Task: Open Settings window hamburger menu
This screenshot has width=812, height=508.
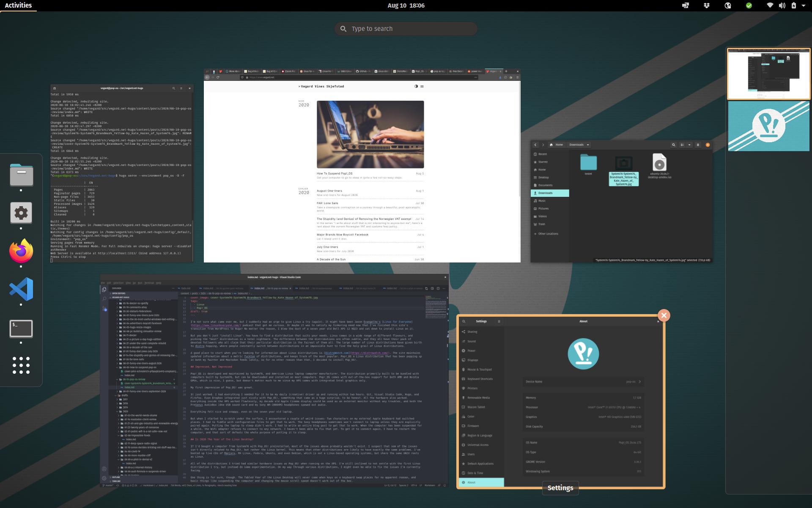Action: coord(499,321)
